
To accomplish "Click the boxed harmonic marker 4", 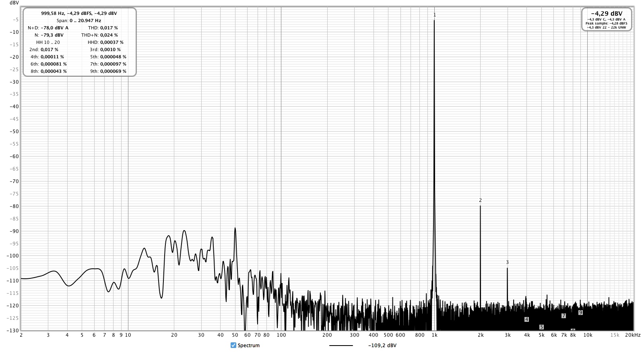I will [526, 319].
